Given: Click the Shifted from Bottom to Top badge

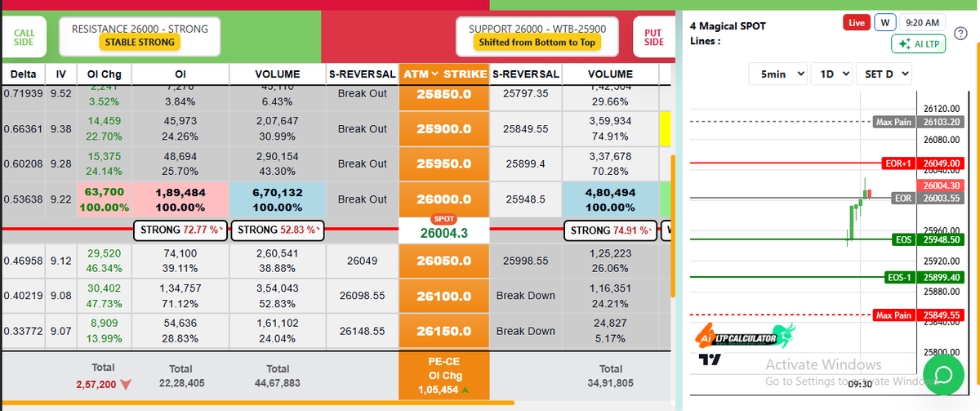Looking at the screenshot, I should click(x=537, y=42).
